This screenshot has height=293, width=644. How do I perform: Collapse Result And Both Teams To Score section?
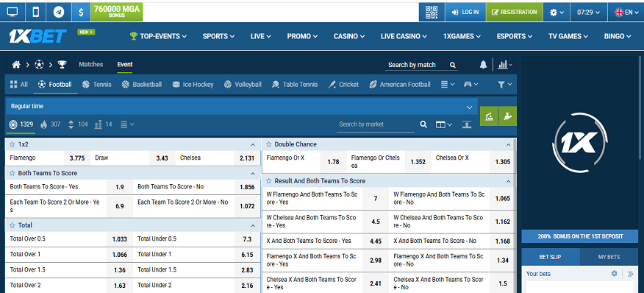pos(509,181)
